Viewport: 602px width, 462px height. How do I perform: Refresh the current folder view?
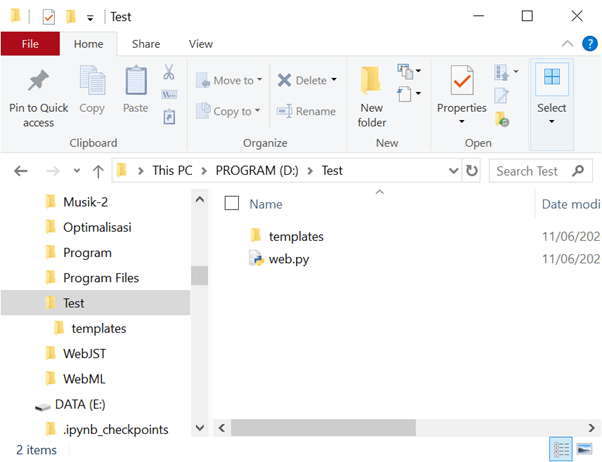(471, 170)
